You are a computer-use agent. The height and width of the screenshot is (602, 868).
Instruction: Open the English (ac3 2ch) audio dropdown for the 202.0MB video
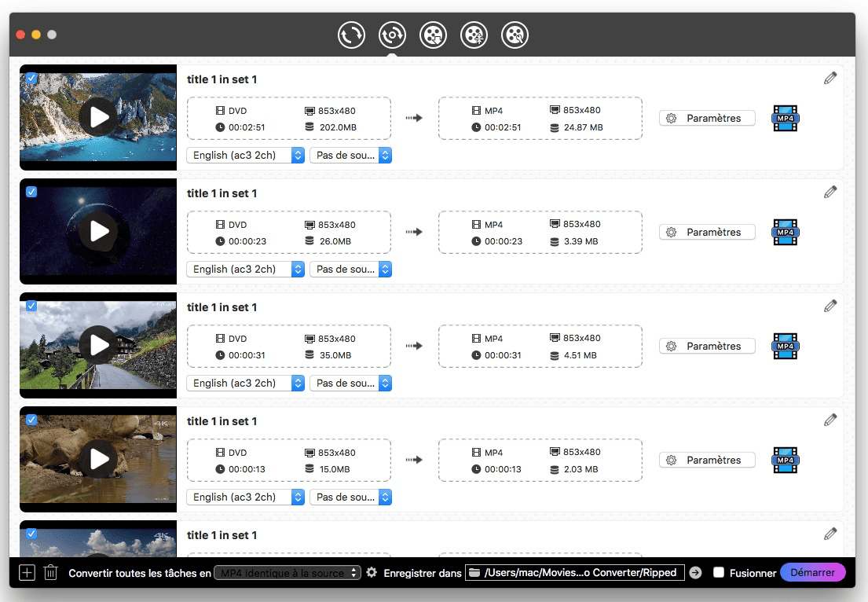click(x=245, y=155)
